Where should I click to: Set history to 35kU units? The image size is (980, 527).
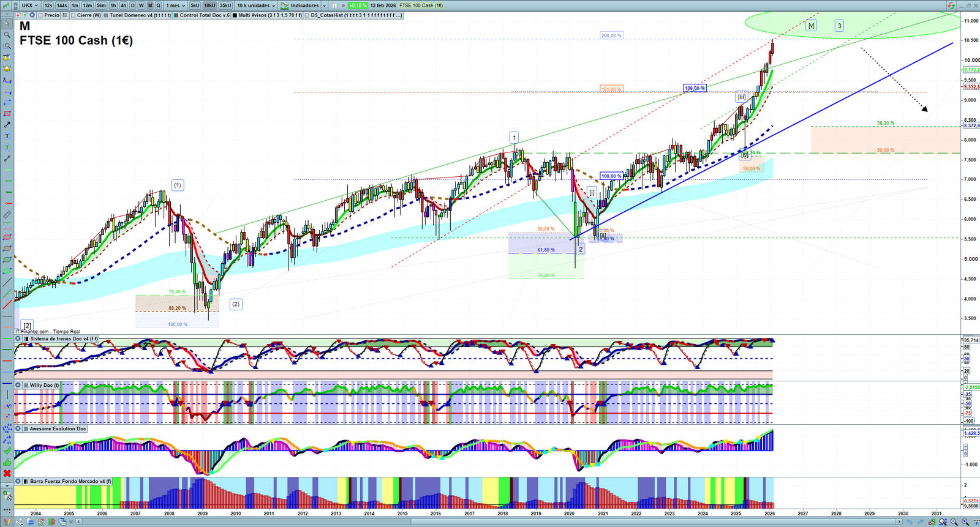coord(225,6)
